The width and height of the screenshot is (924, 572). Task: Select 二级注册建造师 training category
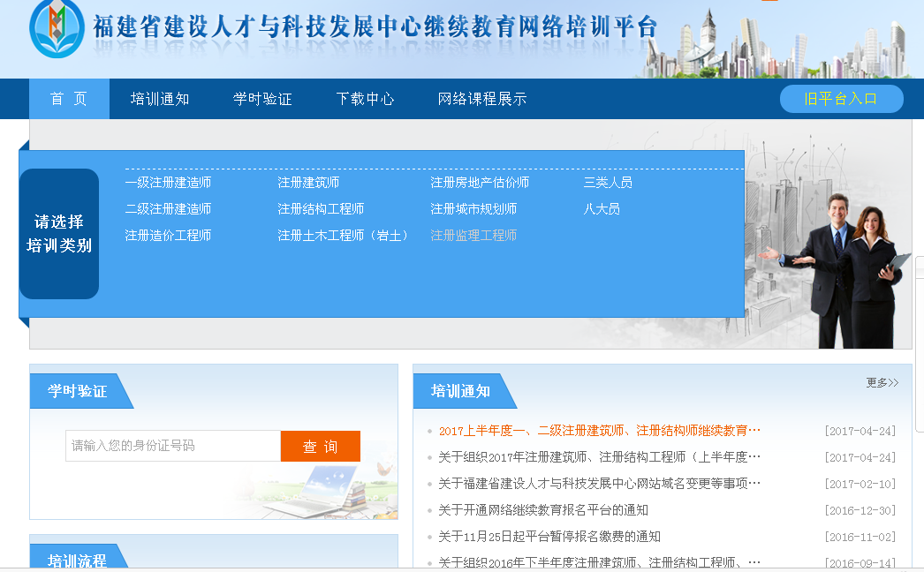point(168,209)
